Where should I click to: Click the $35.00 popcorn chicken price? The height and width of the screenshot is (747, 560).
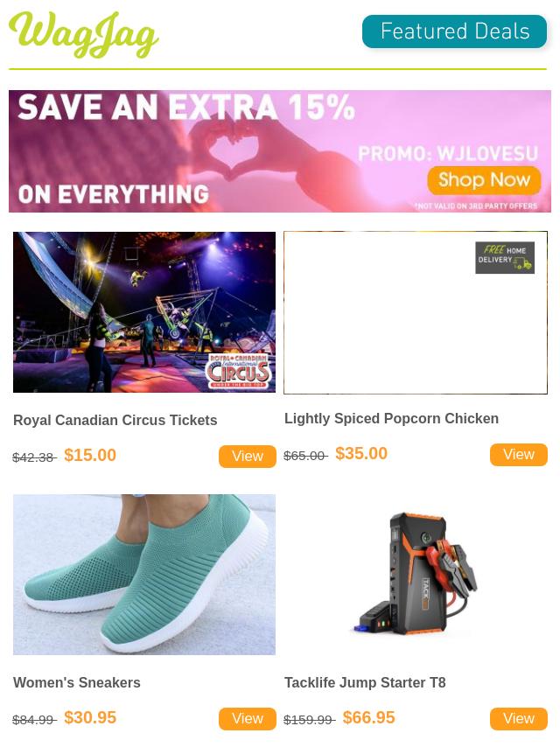click(x=361, y=453)
